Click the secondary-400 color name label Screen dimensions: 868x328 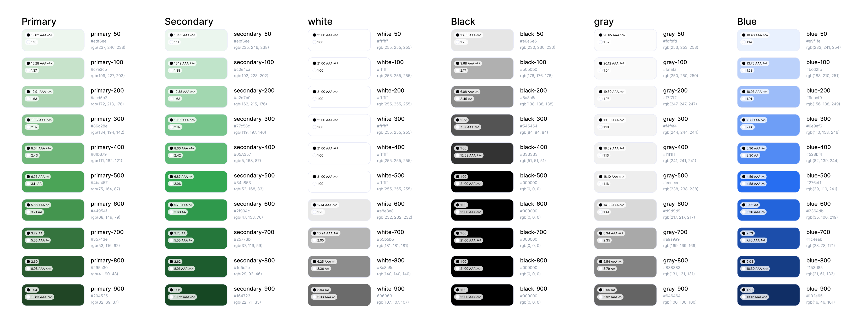[x=254, y=147]
